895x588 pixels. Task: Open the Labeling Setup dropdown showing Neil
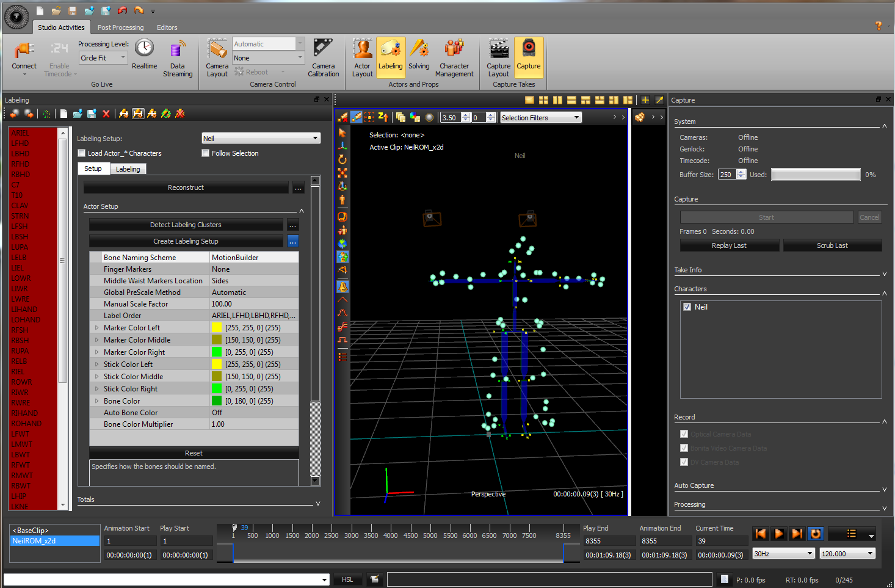(261, 139)
